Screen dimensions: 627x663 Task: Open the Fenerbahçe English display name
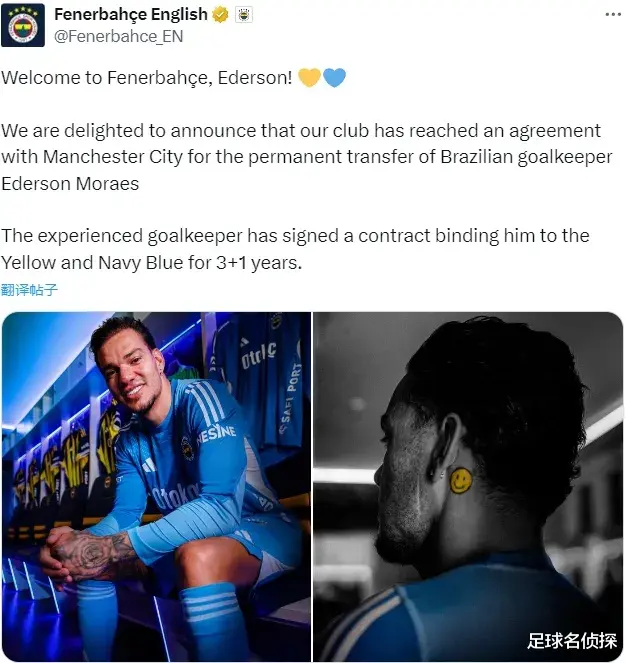pyautogui.click(x=131, y=15)
